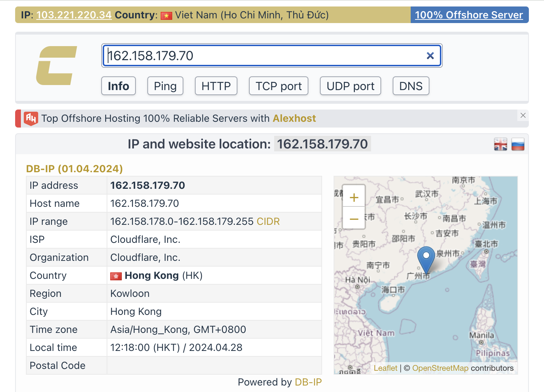Image resolution: width=544 pixels, height=392 pixels.
Task: Open the TCP port check
Action: (x=278, y=86)
